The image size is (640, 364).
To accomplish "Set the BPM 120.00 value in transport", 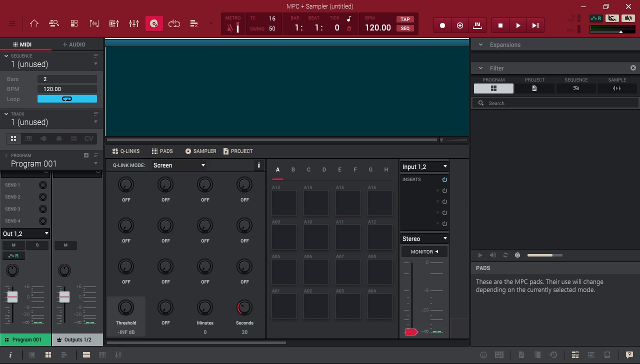I will tap(378, 28).
